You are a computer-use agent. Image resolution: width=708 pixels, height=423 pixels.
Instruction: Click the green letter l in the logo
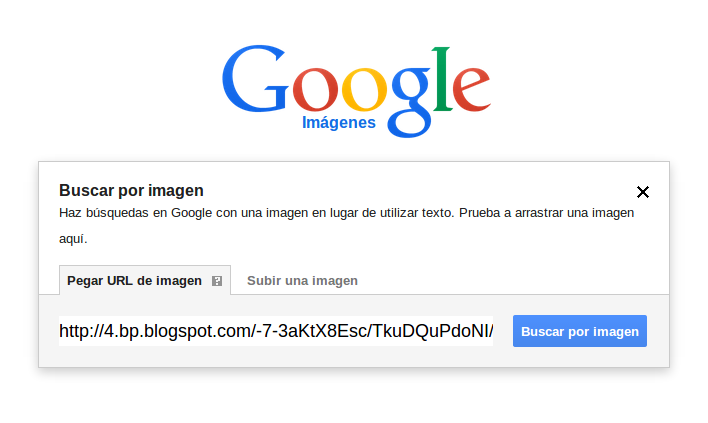point(442,79)
